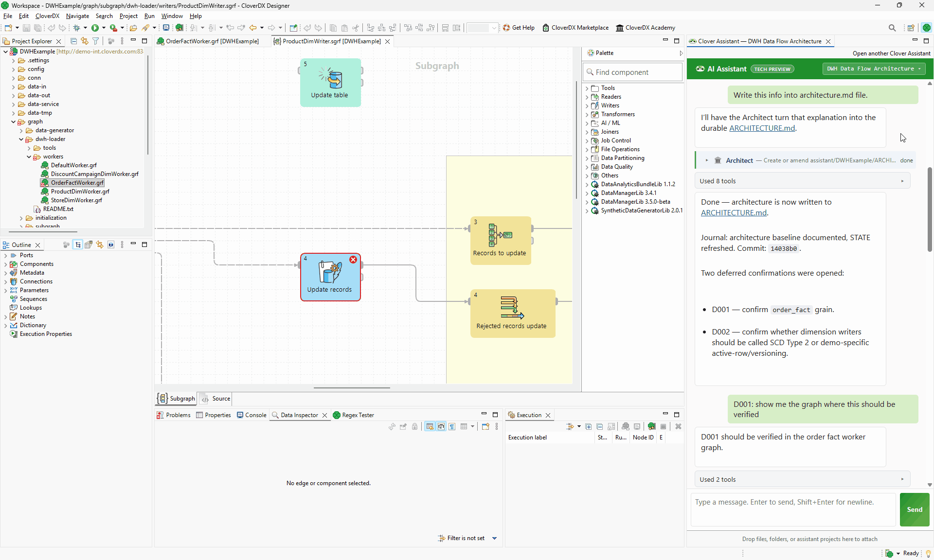
Task: Click the Debug bug toolbar icon
Action: [77, 28]
